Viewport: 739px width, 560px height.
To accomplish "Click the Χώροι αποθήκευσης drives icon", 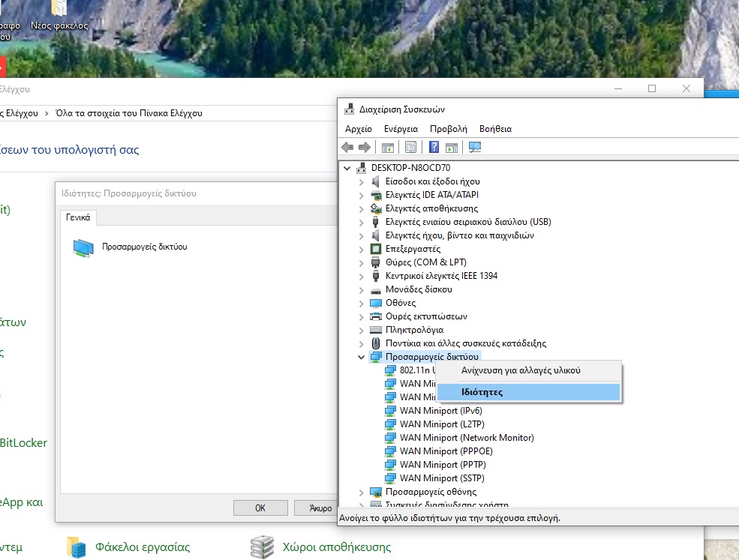I will tap(262, 547).
